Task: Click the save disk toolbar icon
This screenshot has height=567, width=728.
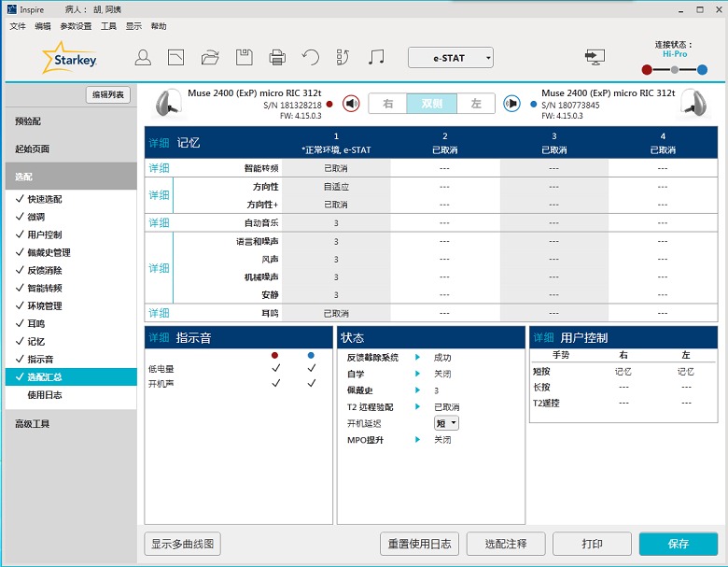Action: [x=244, y=58]
